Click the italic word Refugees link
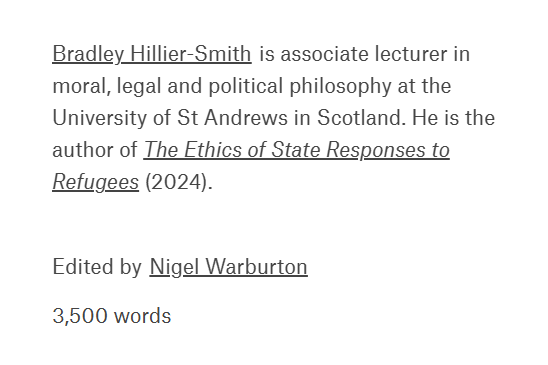 click(x=95, y=182)
